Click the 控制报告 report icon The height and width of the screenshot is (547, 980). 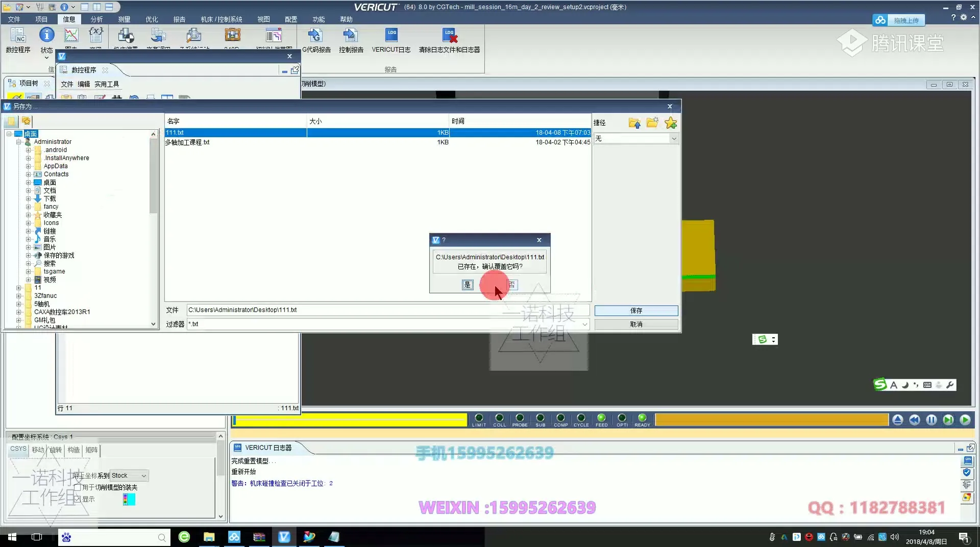[351, 36]
